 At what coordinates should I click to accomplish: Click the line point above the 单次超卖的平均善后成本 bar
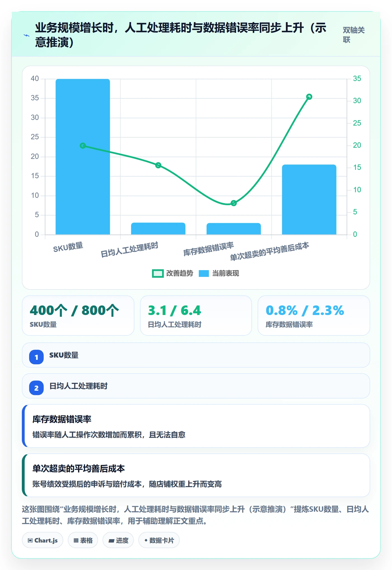click(309, 97)
